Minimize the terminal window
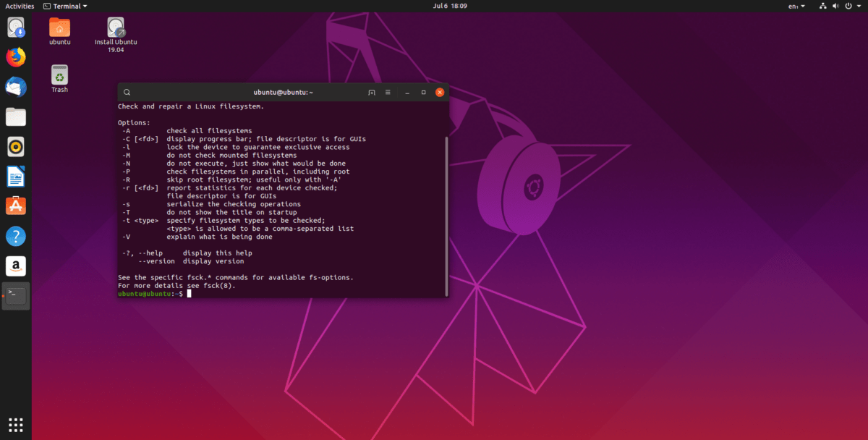The width and height of the screenshot is (868, 440). coord(407,93)
